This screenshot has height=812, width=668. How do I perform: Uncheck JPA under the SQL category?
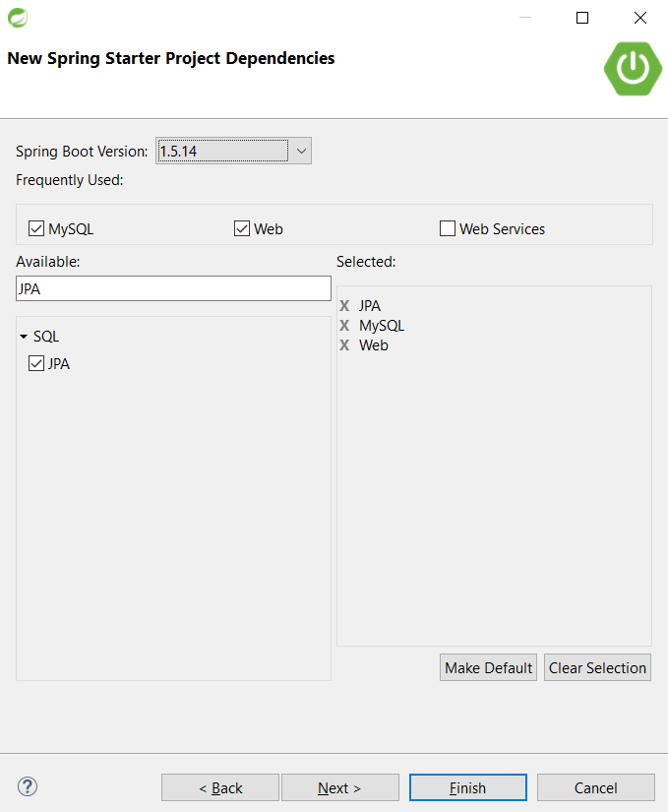click(x=37, y=364)
